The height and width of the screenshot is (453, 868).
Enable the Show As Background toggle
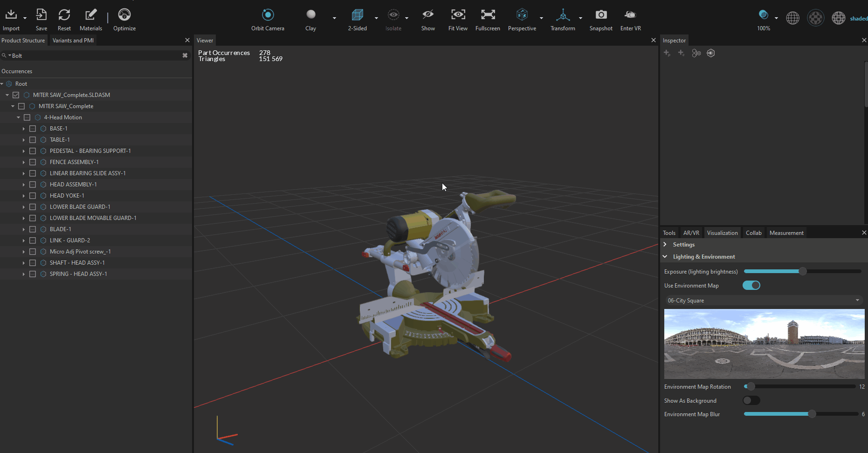[751, 400]
